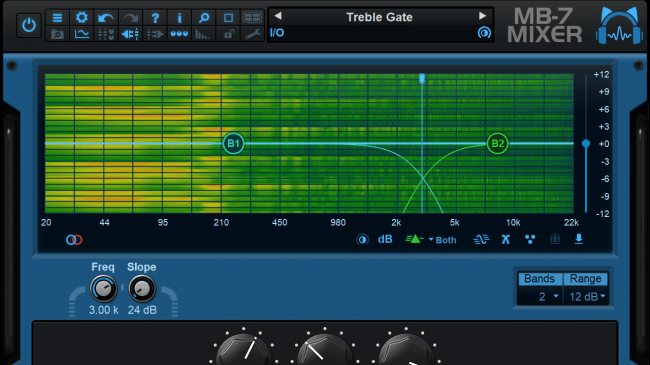Click the Blue Cat Audio headphones logo
The image size is (650, 365).
(x=619, y=26)
